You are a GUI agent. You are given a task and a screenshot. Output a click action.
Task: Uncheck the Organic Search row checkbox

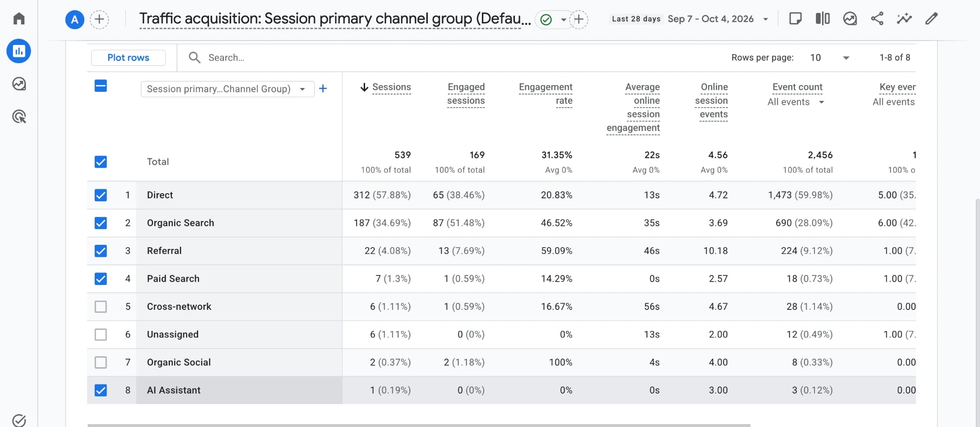100,223
